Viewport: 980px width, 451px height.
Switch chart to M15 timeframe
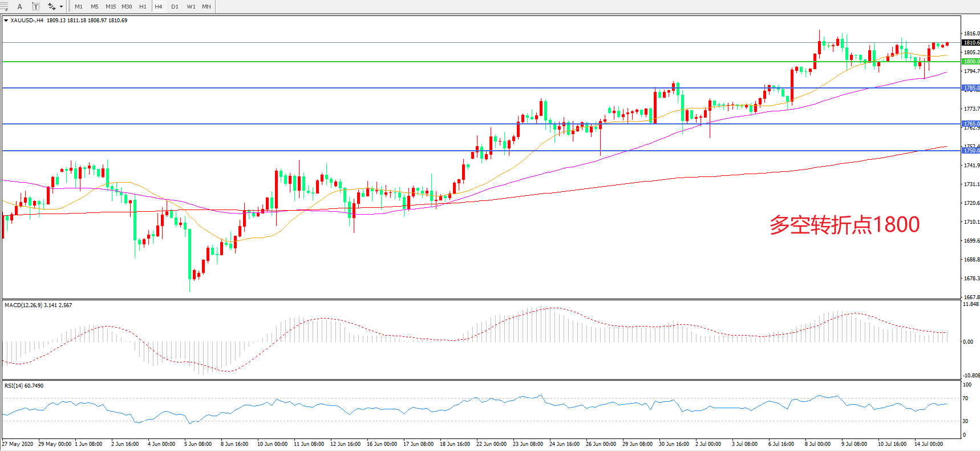tap(111, 7)
